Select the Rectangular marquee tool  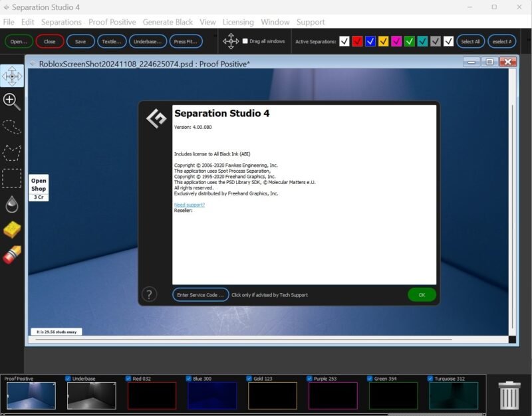click(12, 178)
